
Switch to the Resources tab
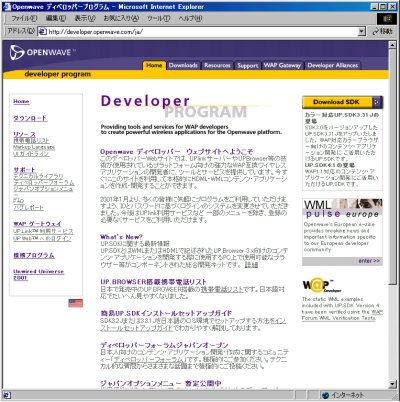217,65
